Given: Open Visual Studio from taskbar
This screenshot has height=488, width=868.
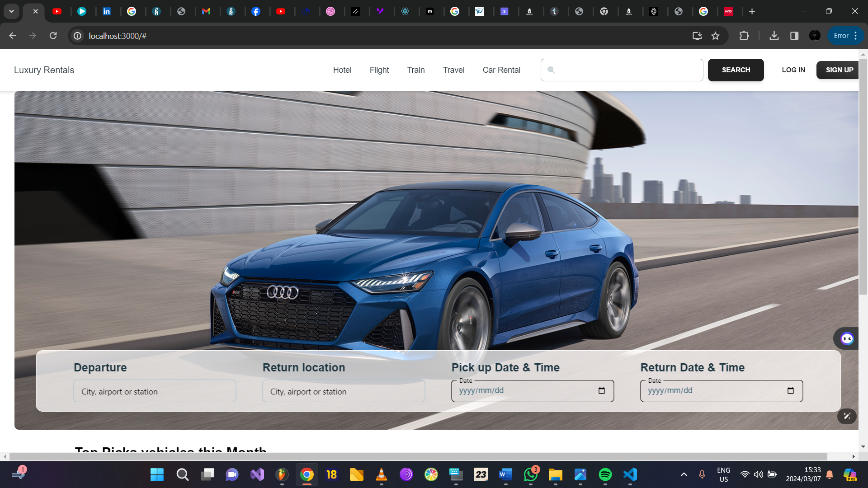Looking at the screenshot, I should coord(257,474).
